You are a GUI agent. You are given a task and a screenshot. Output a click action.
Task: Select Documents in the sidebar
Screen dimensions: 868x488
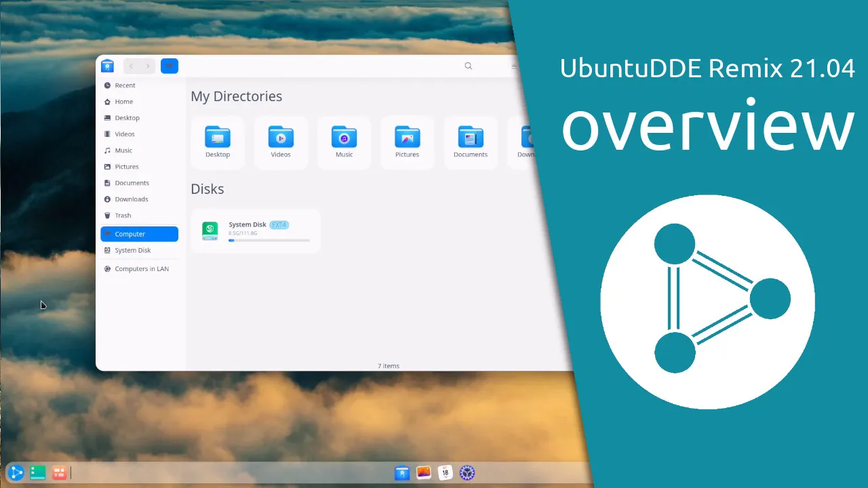click(x=140, y=183)
